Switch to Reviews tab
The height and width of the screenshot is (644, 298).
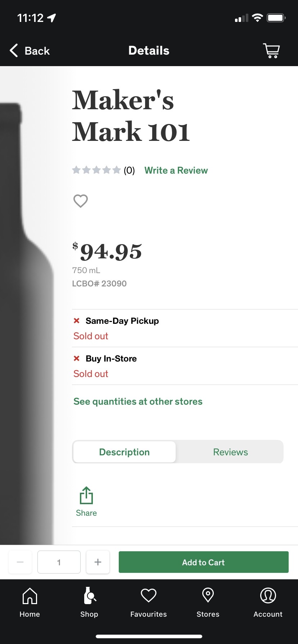pyautogui.click(x=230, y=452)
